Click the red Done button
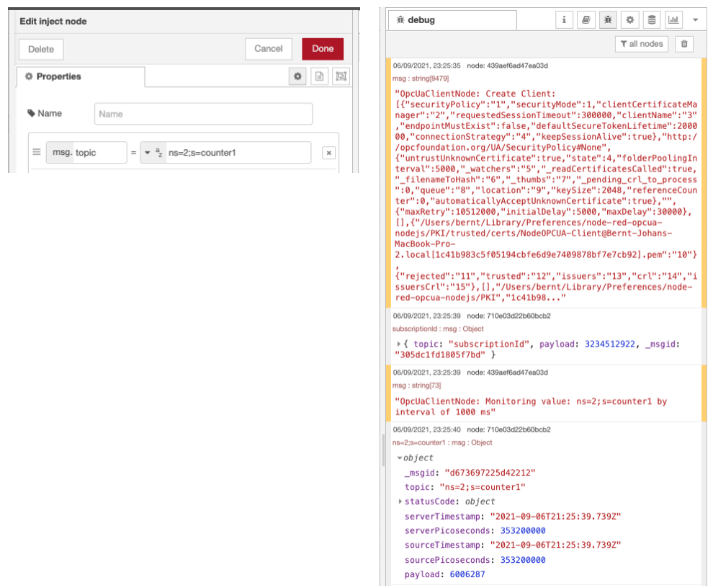 (323, 49)
